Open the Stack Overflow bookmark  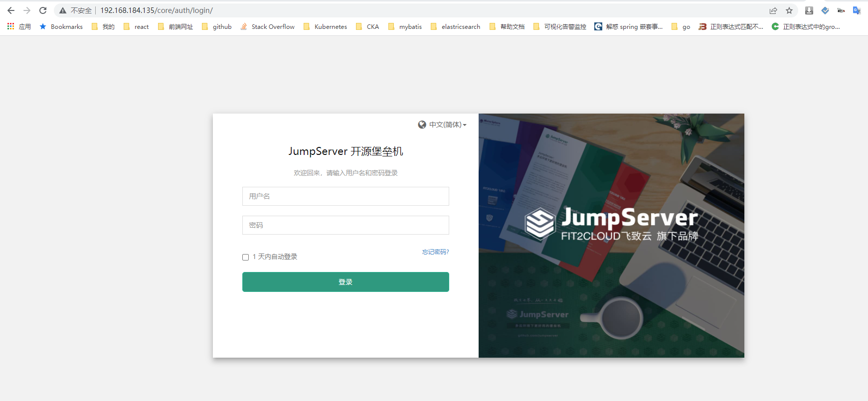pos(268,26)
